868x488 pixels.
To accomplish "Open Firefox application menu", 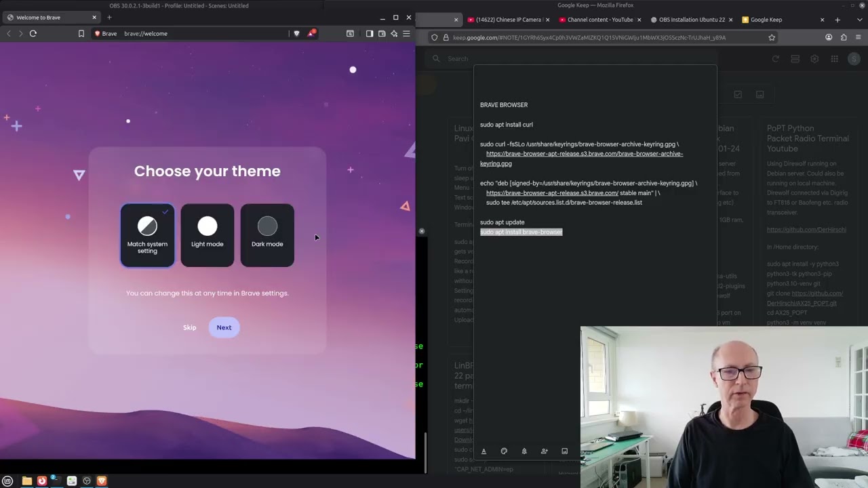I will click(859, 37).
